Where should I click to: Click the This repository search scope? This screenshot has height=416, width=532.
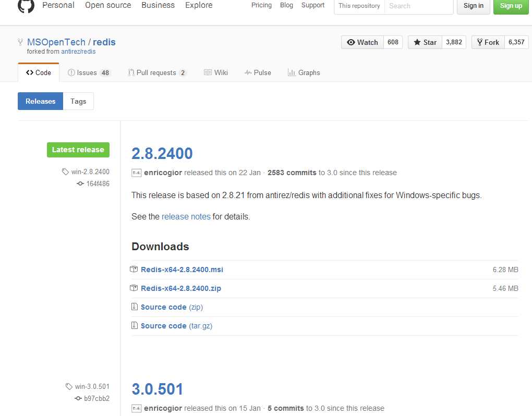coord(359,6)
